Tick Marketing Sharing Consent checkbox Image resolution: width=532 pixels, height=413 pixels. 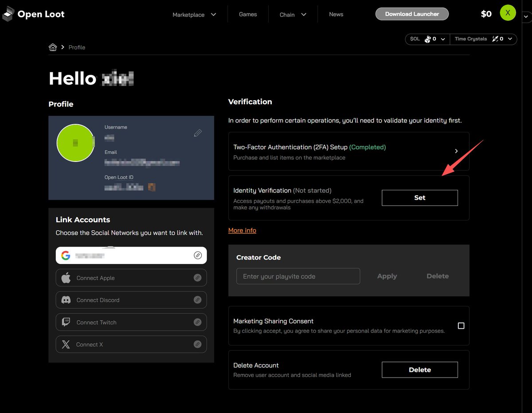coord(461,326)
